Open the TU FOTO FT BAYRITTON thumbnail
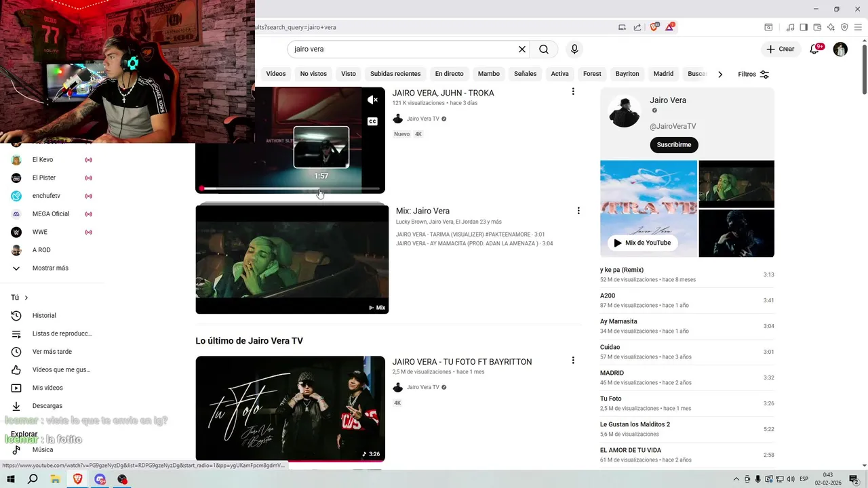The image size is (868, 488). (290, 409)
